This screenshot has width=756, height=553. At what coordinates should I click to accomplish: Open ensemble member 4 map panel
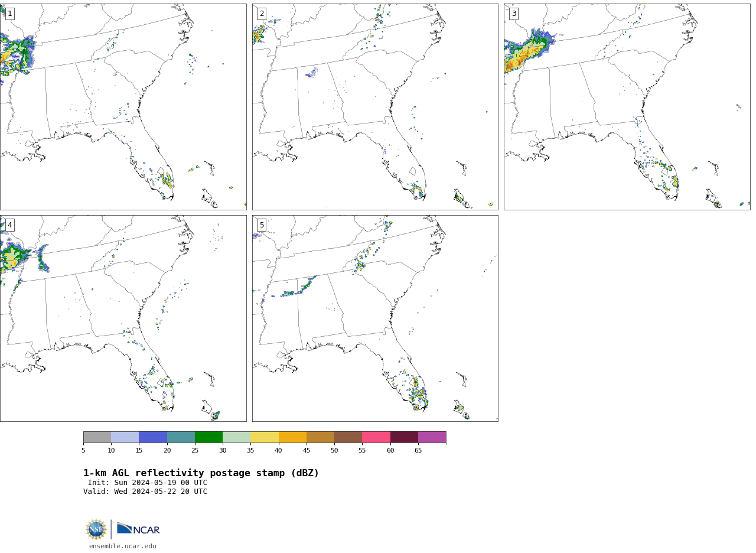point(123,318)
